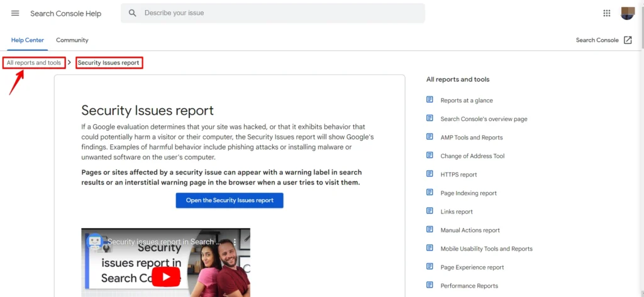This screenshot has width=644, height=297.
Task: Click document icon beside Search Console's overview page
Action: click(x=430, y=118)
